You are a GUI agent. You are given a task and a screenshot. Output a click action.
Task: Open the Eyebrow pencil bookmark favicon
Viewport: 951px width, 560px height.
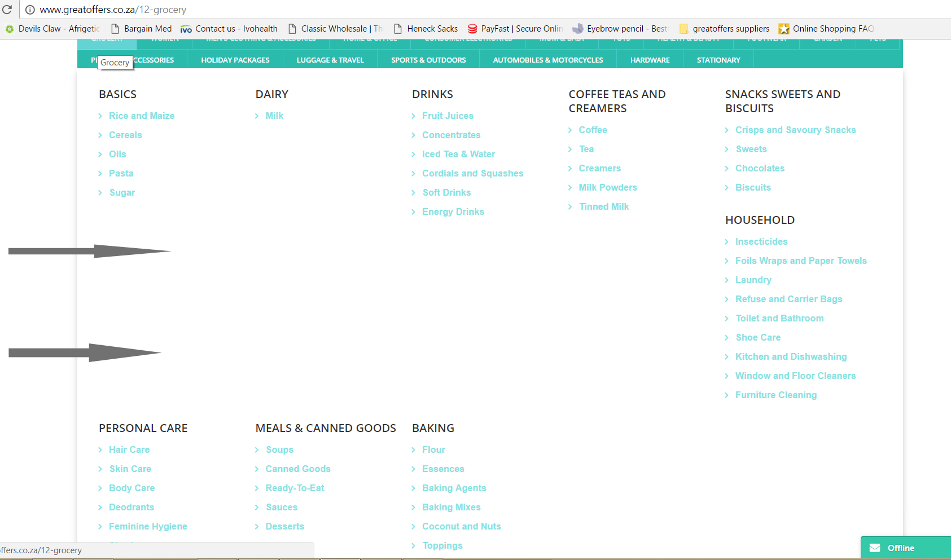pos(577,29)
